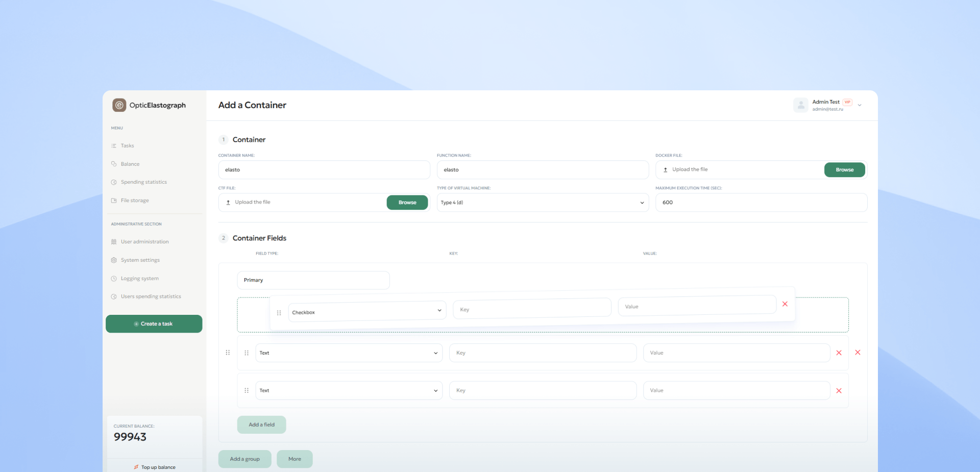Go to Spending statistics page

click(143, 182)
